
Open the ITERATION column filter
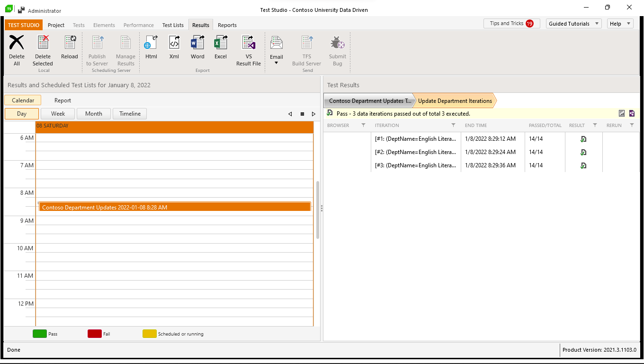[x=453, y=125]
